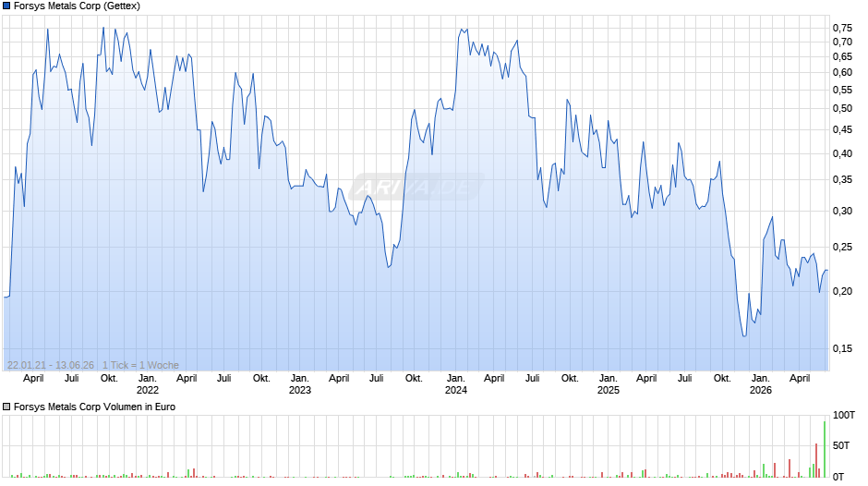This screenshot has width=868, height=486.
Task: Click the 0,65 price axis label
Action: pos(842,56)
